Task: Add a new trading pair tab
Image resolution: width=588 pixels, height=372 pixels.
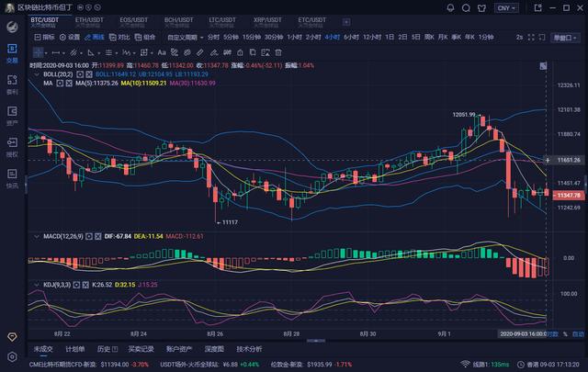Action: point(346,22)
